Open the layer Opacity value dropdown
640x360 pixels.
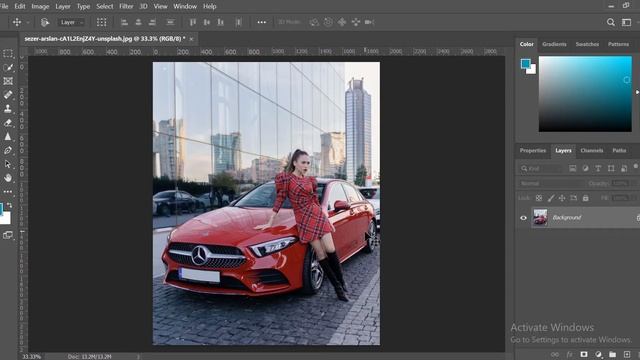[x=622, y=184]
